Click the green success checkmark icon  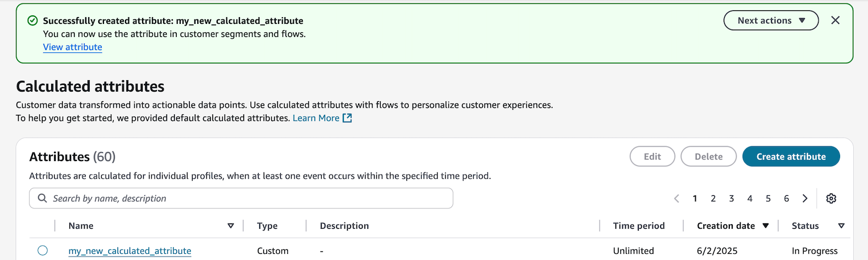point(33,21)
